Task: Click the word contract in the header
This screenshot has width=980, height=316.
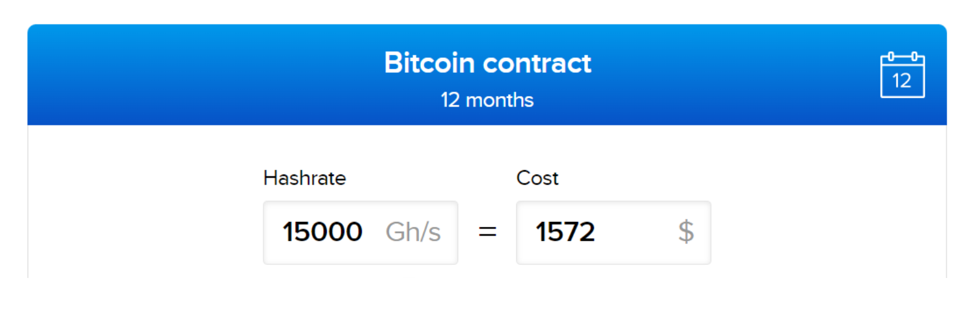Action: (537, 63)
